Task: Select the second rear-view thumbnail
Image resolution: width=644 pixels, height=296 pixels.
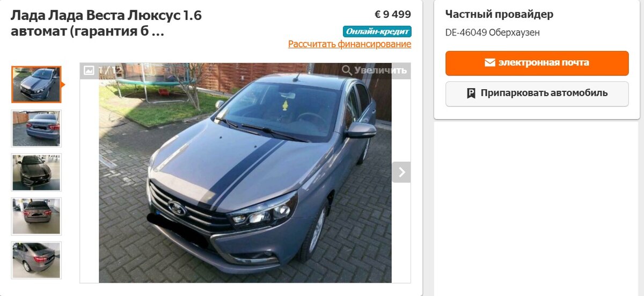Action: (x=36, y=128)
